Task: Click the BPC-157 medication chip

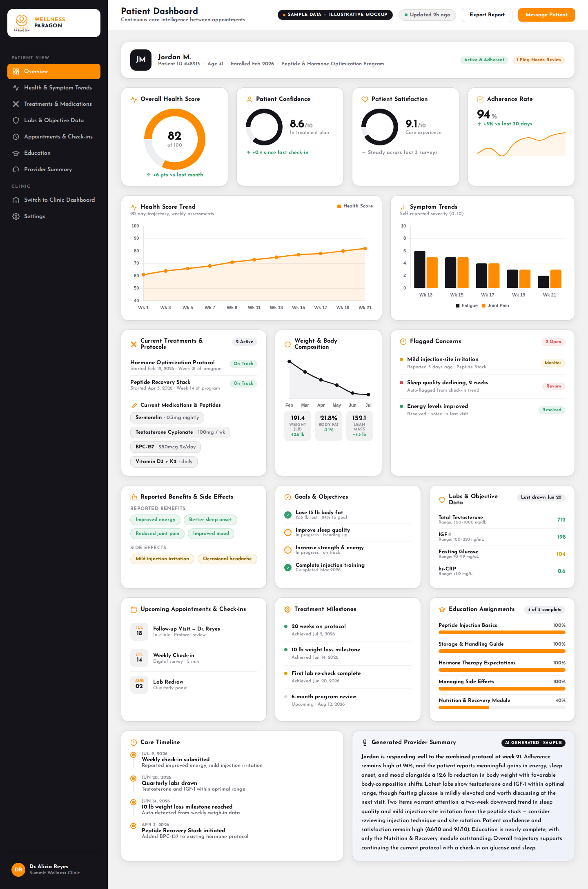Action: click(165, 447)
